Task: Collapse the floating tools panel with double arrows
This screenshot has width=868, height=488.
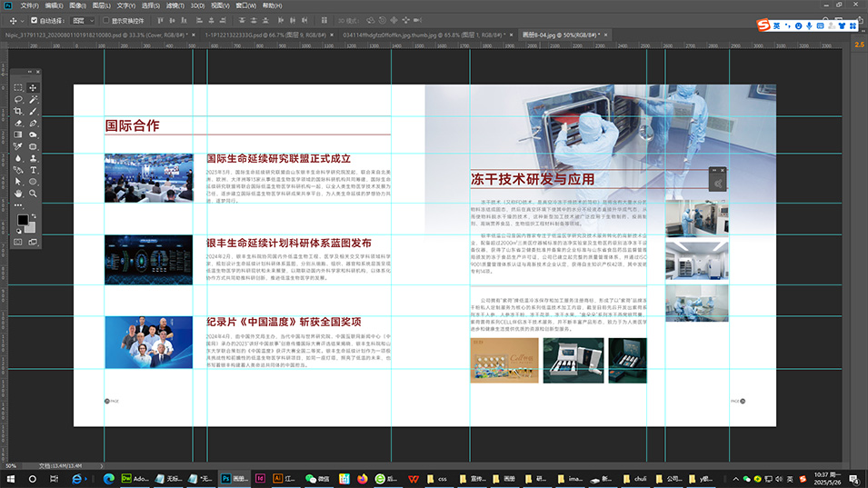Action: [x=29, y=72]
